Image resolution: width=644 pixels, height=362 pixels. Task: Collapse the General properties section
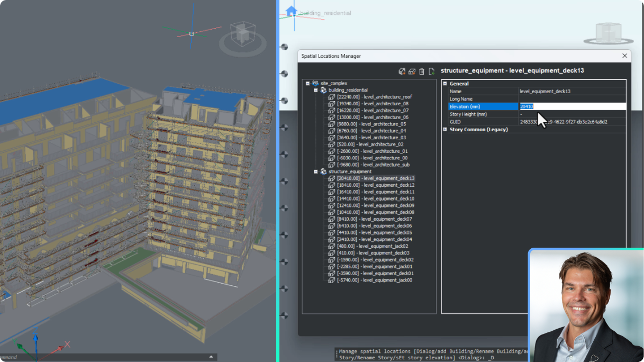[445, 83]
